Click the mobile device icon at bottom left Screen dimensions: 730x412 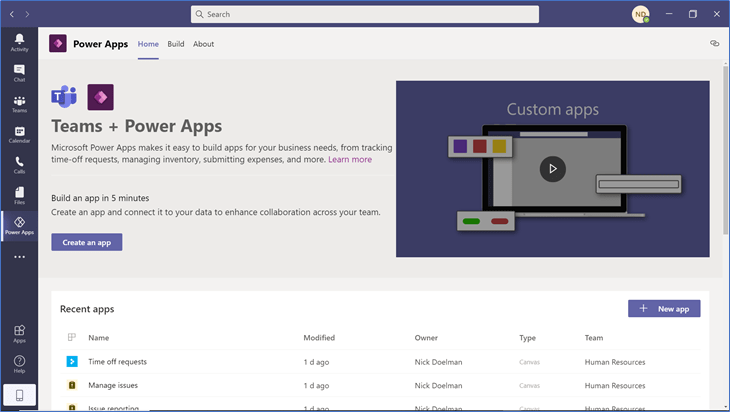[19, 395]
